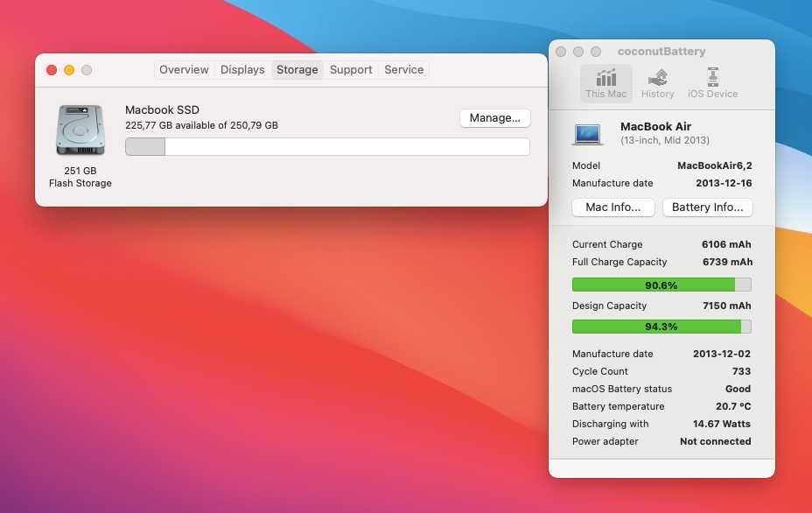Select the MacBookAir6,2 model value
Image resolution: width=812 pixels, height=513 pixels.
[x=715, y=165]
